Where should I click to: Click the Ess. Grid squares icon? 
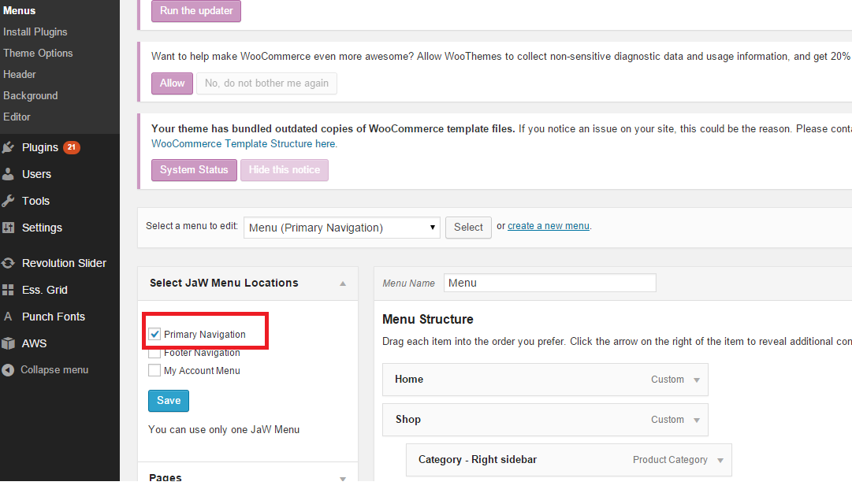9,290
